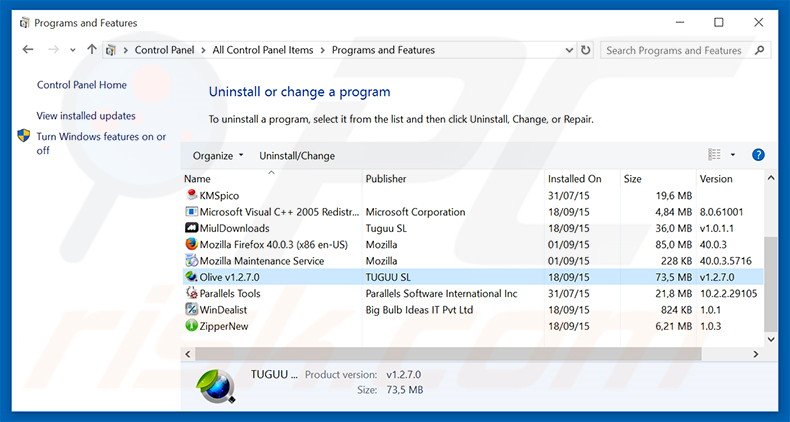Click the vertical scrollbar down arrow

coord(770,339)
